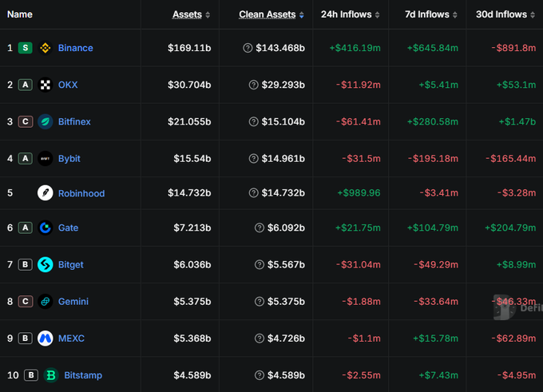Click the Gate logo icon

[45, 228]
